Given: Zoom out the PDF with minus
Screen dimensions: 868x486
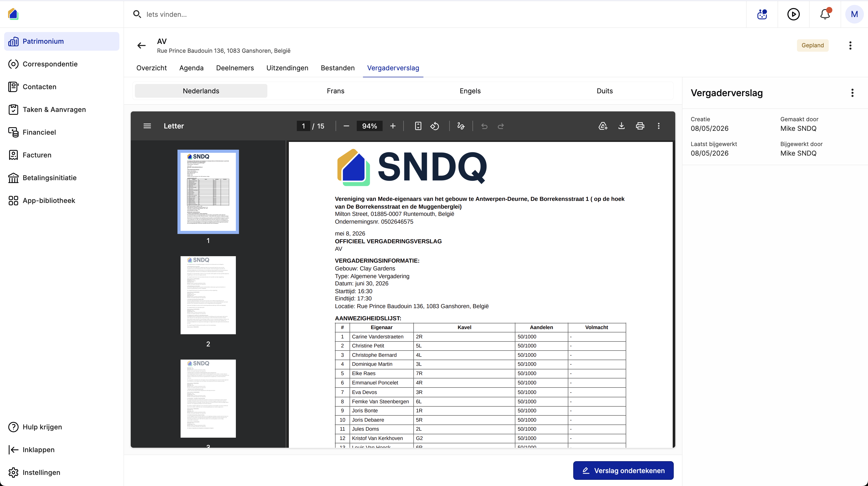Looking at the screenshot, I should tap(346, 126).
